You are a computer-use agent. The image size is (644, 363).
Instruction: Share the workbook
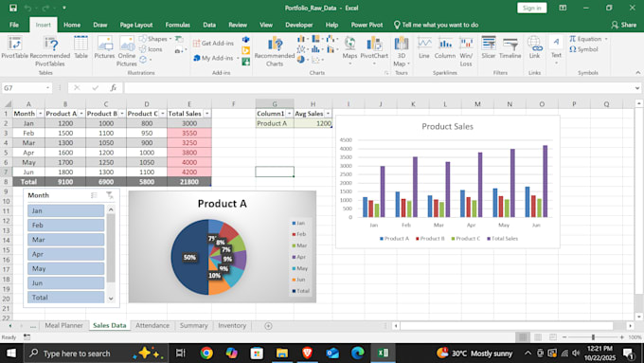click(x=624, y=25)
